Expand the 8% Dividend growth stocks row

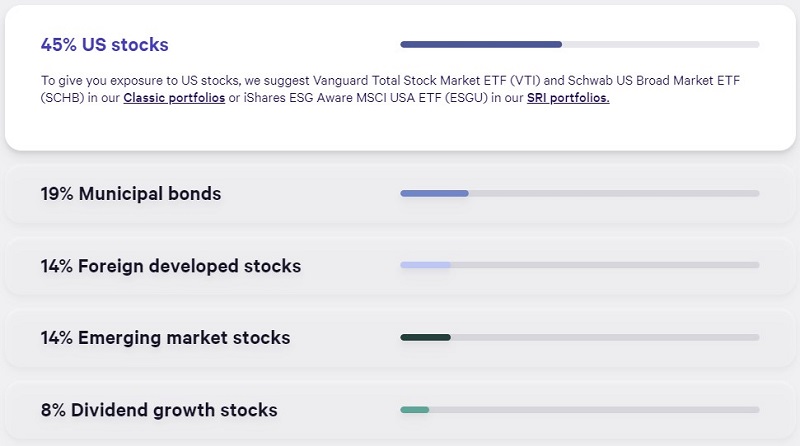(x=158, y=410)
